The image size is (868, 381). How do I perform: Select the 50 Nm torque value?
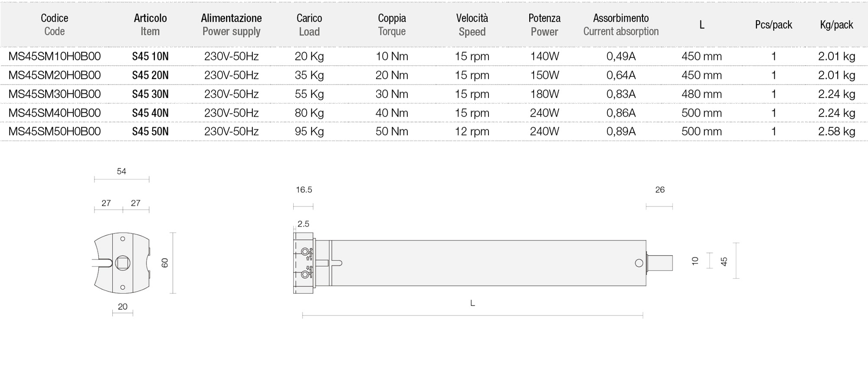pos(392,131)
